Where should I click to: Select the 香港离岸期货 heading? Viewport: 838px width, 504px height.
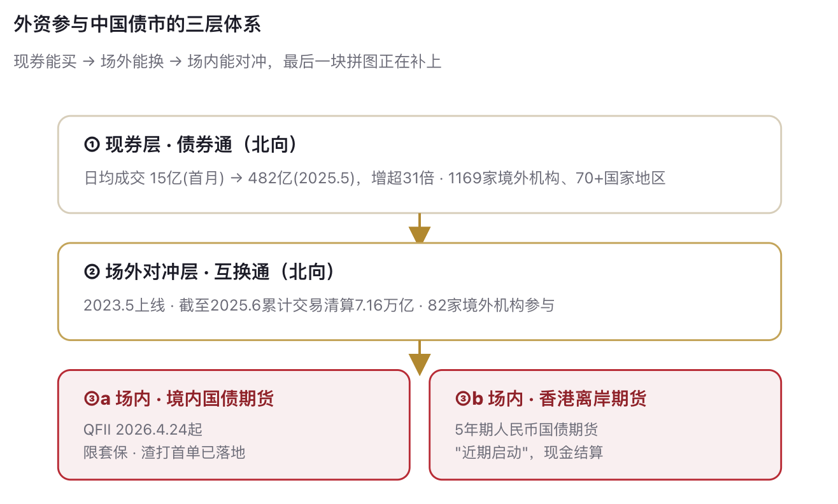point(593,399)
